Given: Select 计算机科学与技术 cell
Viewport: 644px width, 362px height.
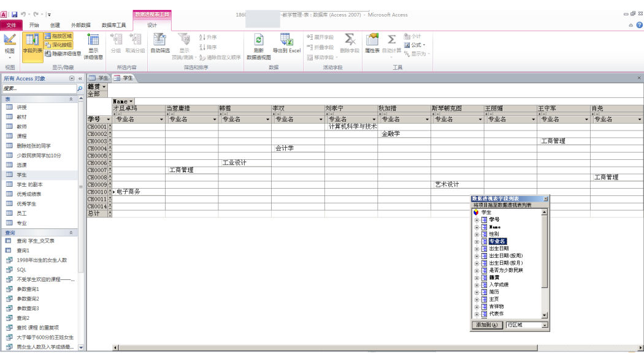Looking at the screenshot, I should pyautogui.click(x=351, y=127).
